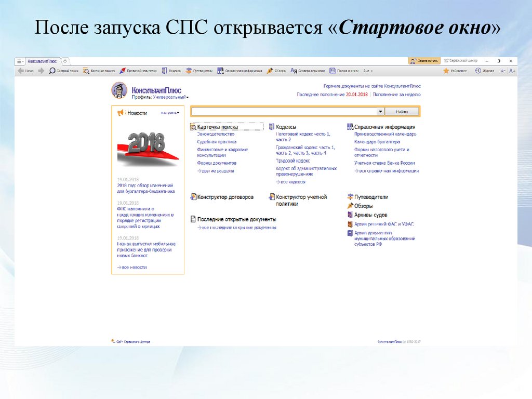This screenshot has width=532, height=399.
Task: Open news 'Гознак выпустил мобильное приложение'
Action: [x=146, y=250]
